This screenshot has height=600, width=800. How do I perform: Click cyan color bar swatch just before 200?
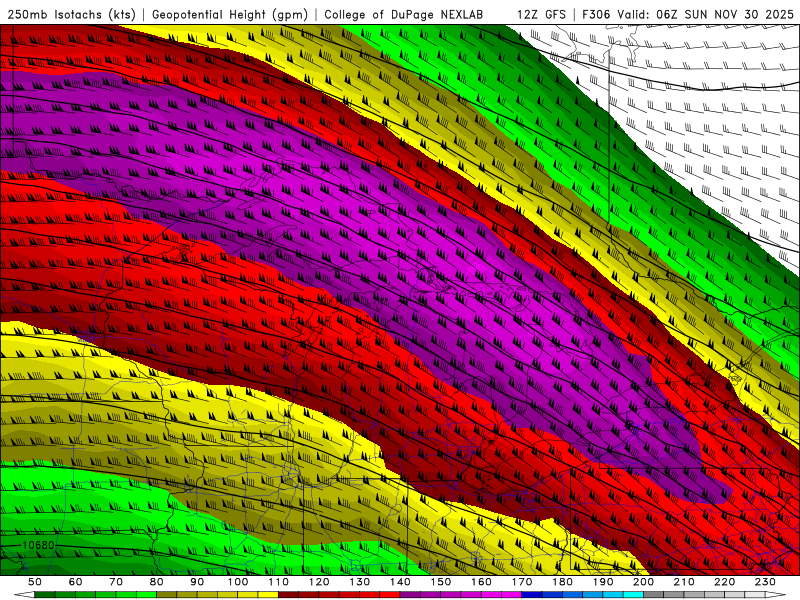[633, 595]
